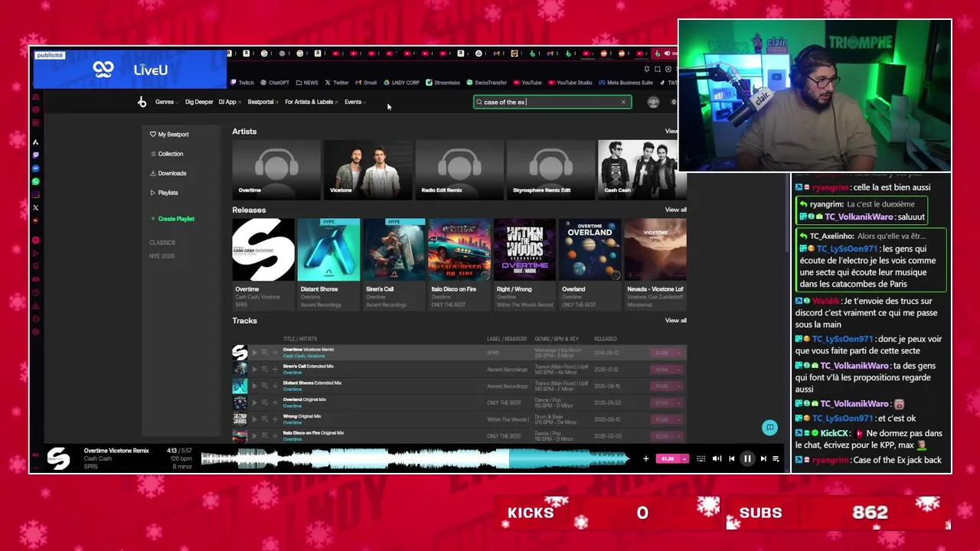The width and height of the screenshot is (980, 551).
Task: Open the DJ App link
Action: tap(229, 102)
